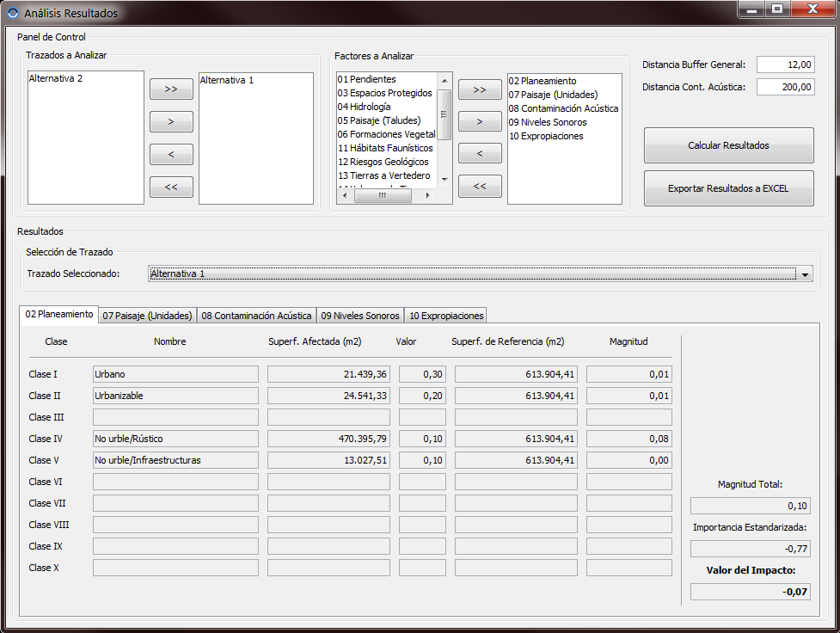
Task: Click Clase IV Superf. Afectada value 470.395,79
Action: tap(329, 439)
